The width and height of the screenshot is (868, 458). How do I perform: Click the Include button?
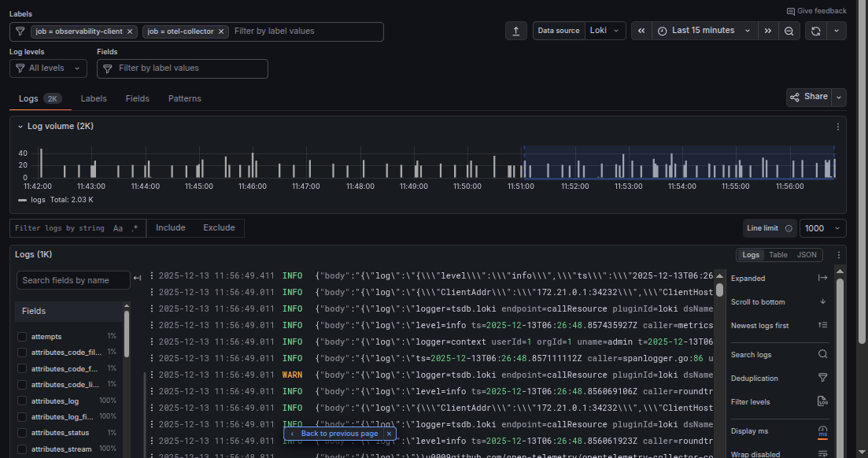(x=171, y=228)
